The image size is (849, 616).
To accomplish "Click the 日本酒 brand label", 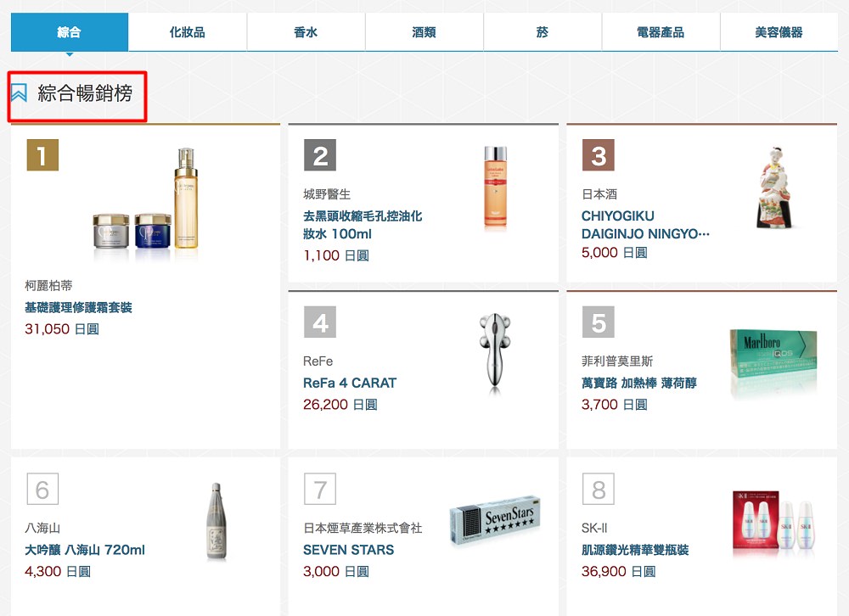I will tap(599, 193).
